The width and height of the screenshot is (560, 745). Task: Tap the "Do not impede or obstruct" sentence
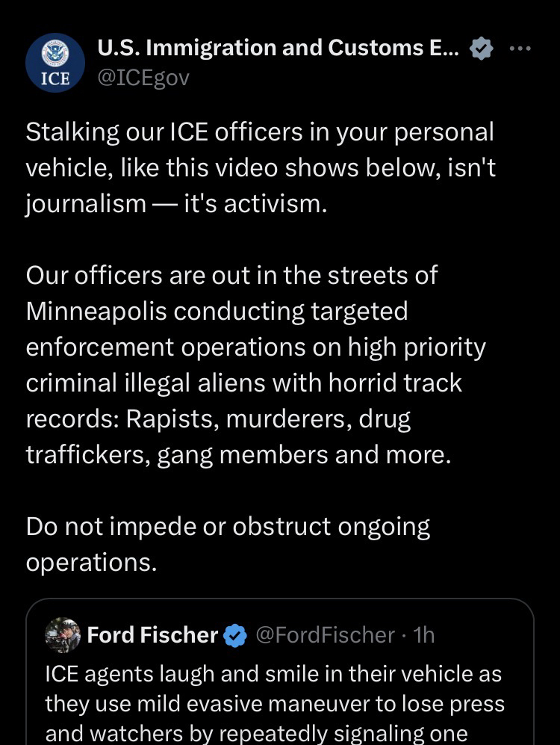pyautogui.click(x=228, y=527)
